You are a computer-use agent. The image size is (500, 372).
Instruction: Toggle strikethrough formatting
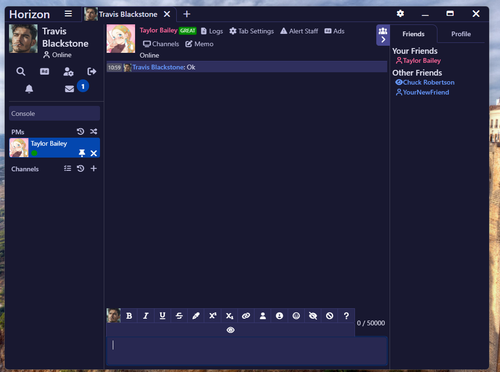point(179,316)
